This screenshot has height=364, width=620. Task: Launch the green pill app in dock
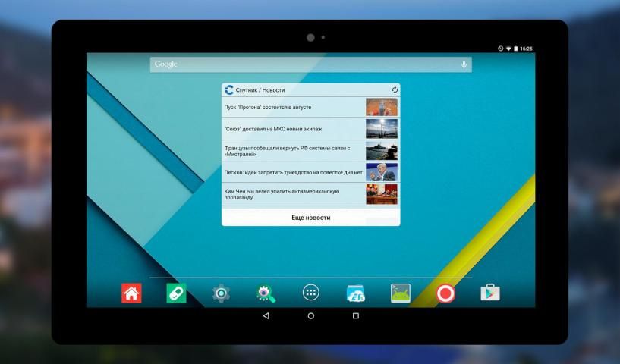pos(176,293)
